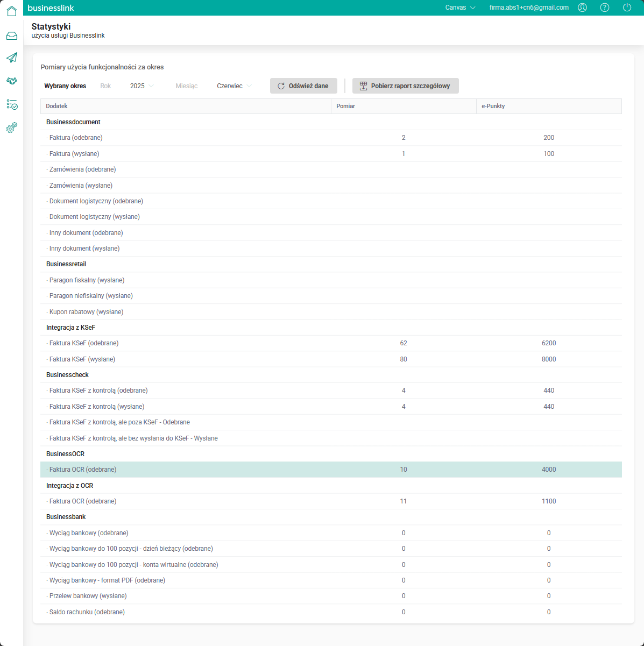Go to the home page icon
Image resolution: width=644 pixels, height=646 pixels.
point(11,11)
